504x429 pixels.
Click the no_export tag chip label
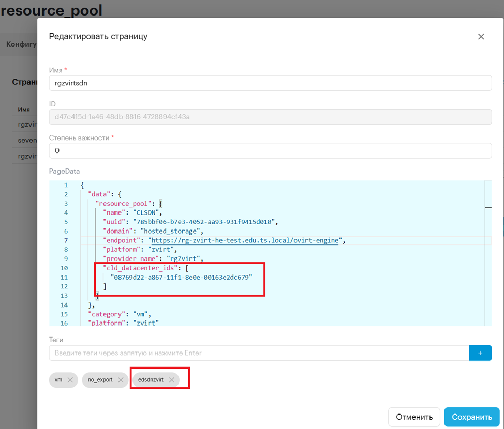(100, 380)
